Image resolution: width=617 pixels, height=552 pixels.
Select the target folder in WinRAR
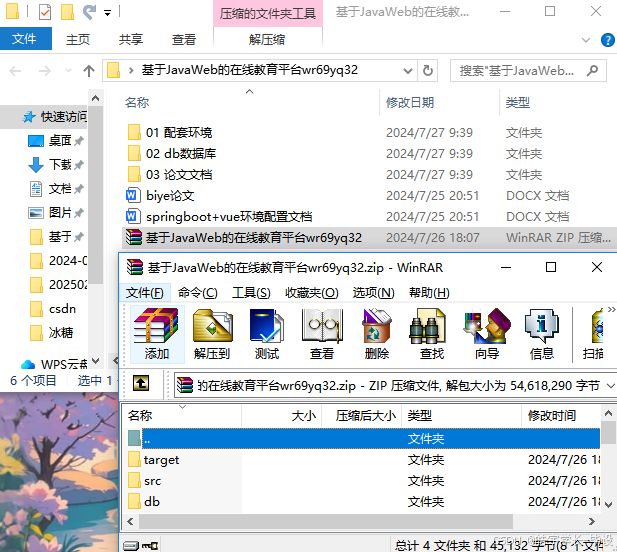coord(161,460)
